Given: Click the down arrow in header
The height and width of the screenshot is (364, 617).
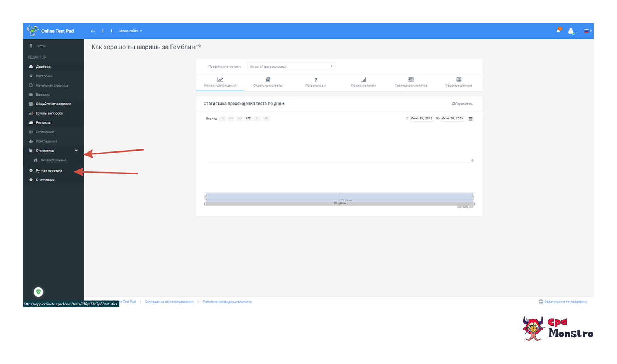Looking at the screenshot, I should pyautogui.click(x=111, y=31).
